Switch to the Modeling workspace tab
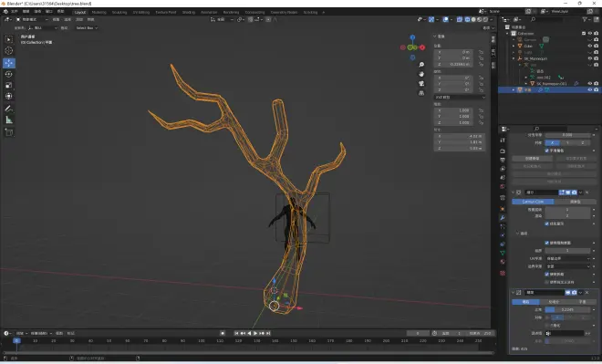 (x=99, y=12)
